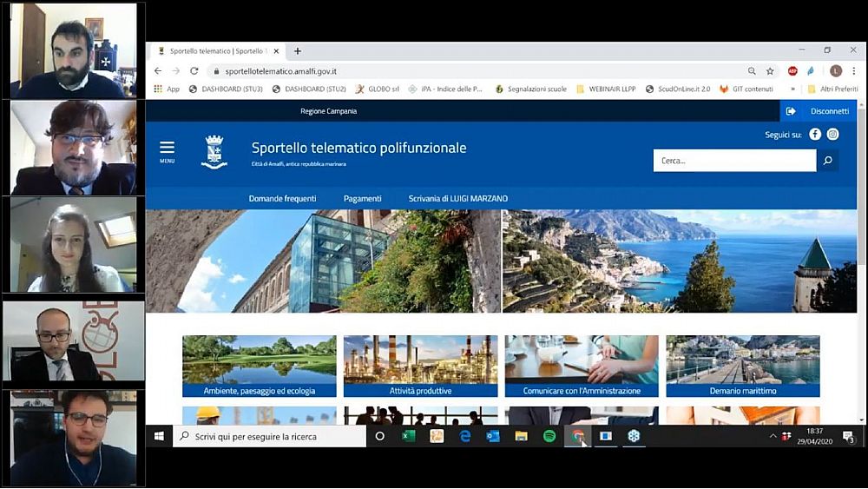Click the search magnifier button
Viewport: 868px width, 489px height.
tap(827, 161)
